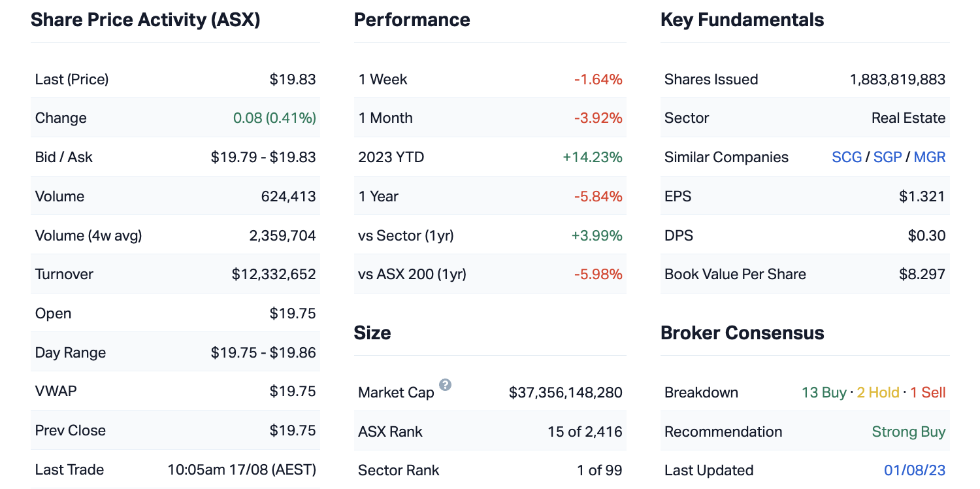Click the Last (Price) value $19.83
The height and width of the screenshot is (489, 980).
click(293, 79)
